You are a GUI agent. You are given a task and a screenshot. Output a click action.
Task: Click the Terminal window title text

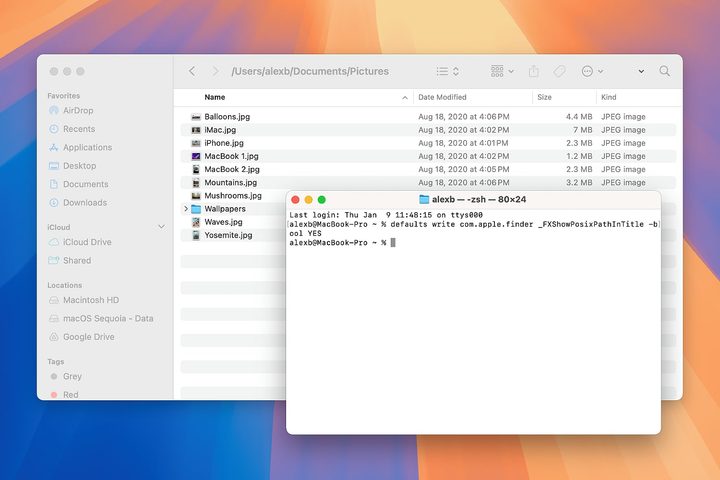(479, 199)
